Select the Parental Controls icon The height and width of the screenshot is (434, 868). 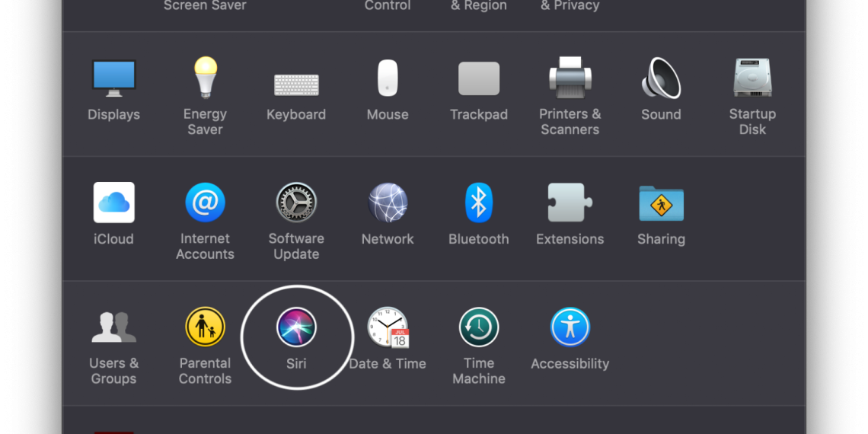[205, 327]
